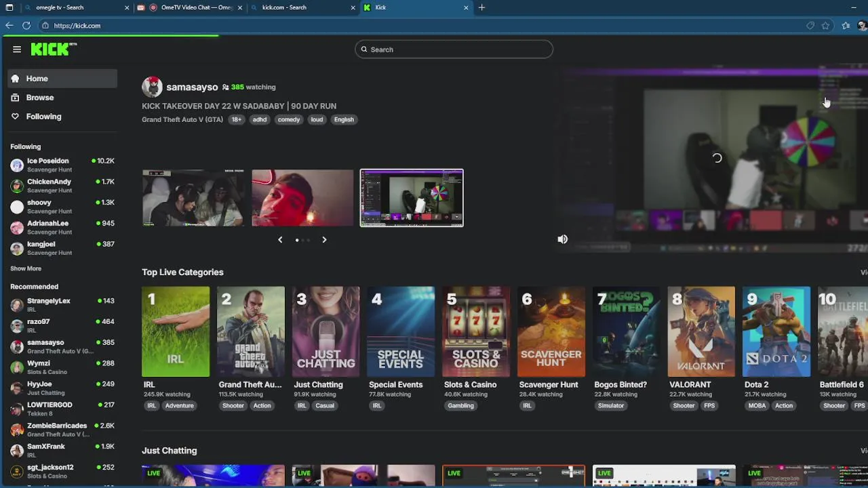Close the omegle tv Search tab

pyautogui.click(x=127, y=7)
